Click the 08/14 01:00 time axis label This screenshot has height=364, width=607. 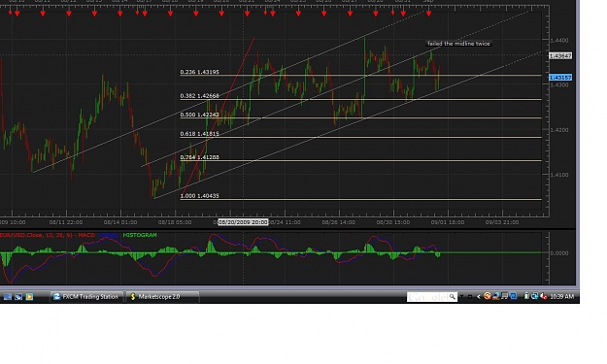pyautogui.click(x=120, y=222)
